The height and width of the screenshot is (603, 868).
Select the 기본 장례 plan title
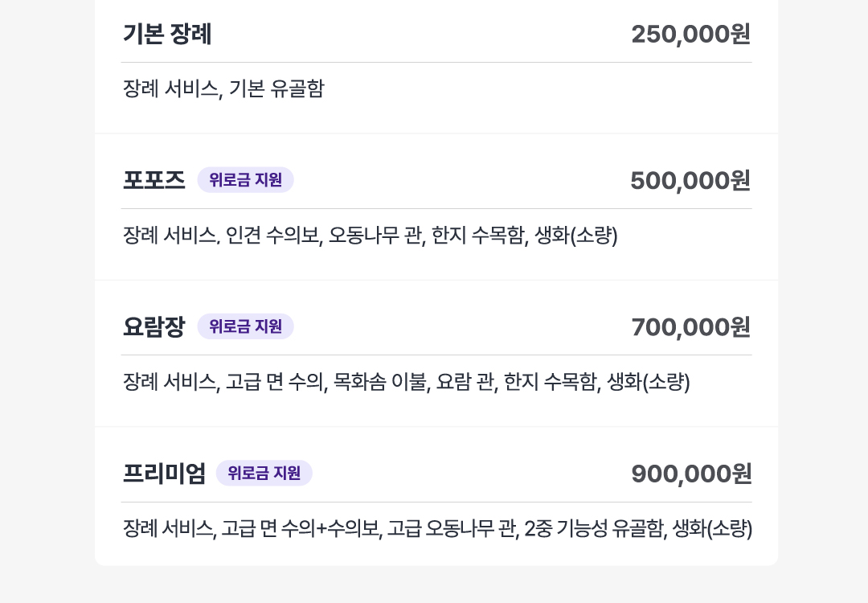click(166, 34)
